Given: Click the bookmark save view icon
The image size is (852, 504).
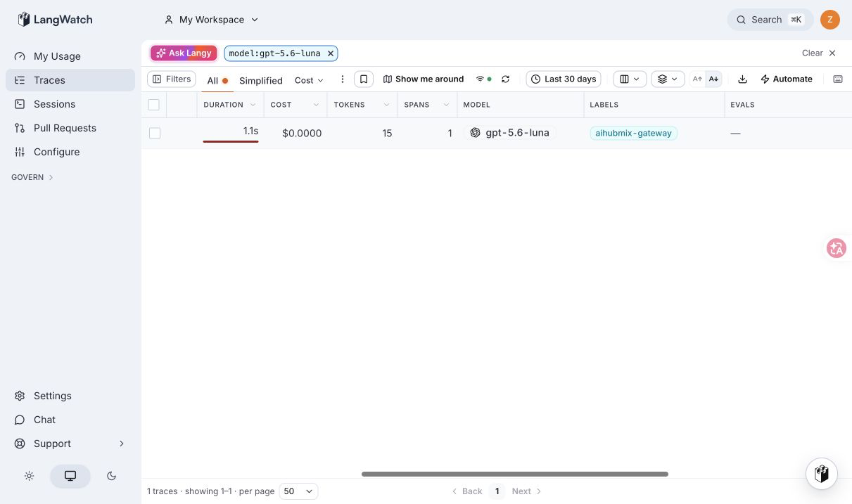Looking at the screenshot, I should (x=364, y=79).
